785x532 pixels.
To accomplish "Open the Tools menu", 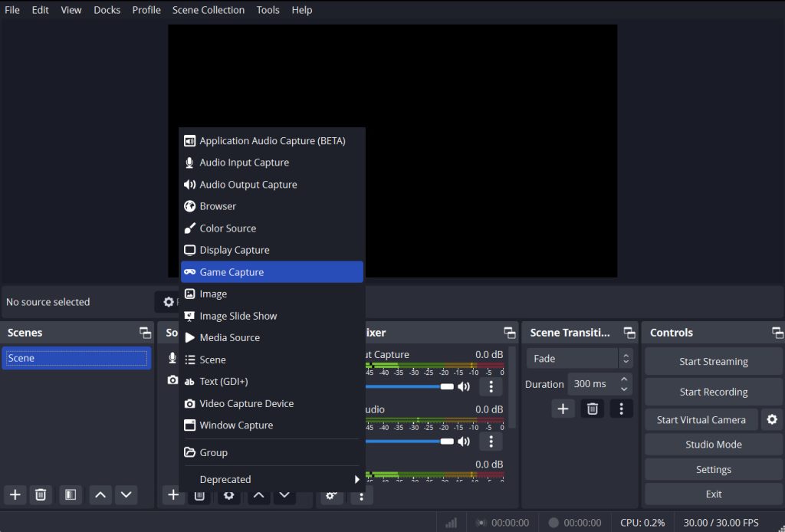I will pos(268,10).
